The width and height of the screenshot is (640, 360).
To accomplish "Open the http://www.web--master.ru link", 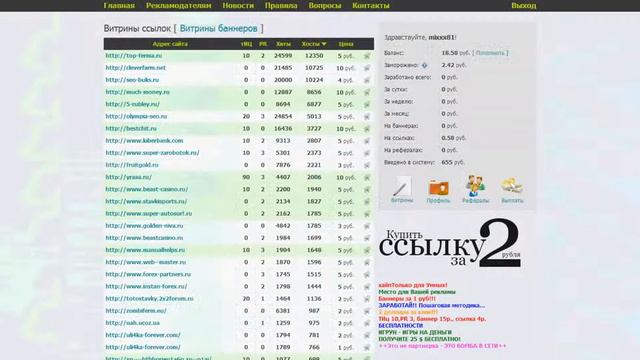I will click(x=145, y=262).
